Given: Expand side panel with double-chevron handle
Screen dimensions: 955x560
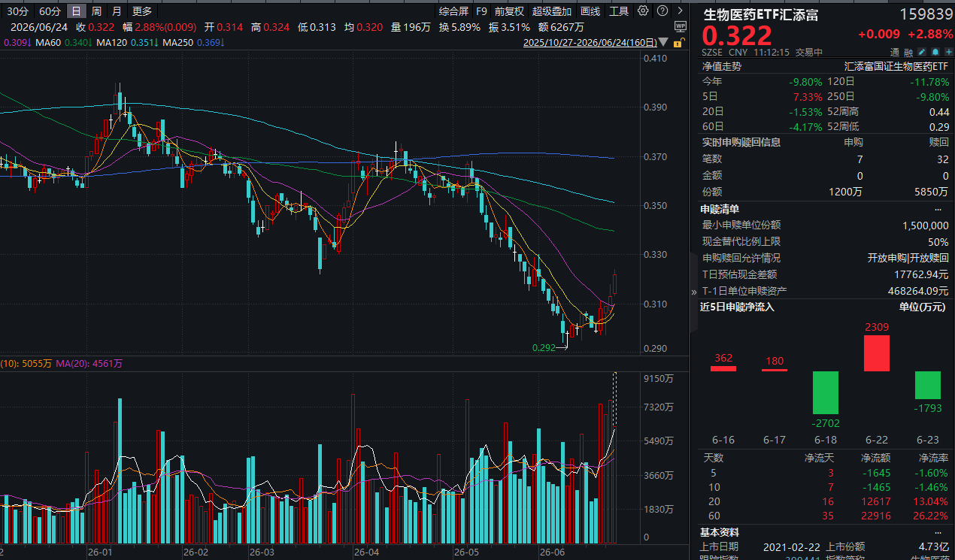Looking at the screenshot, I should (694, 291).
